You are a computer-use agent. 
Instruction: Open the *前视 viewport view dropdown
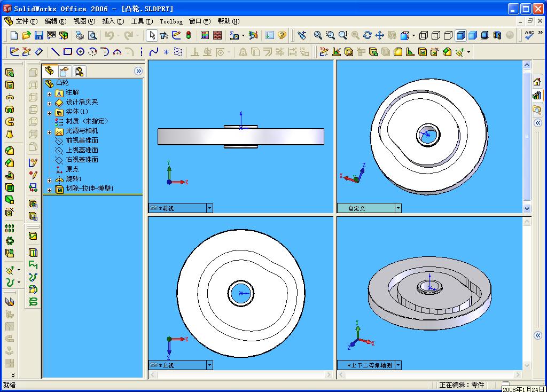click(x=209, y=208)
